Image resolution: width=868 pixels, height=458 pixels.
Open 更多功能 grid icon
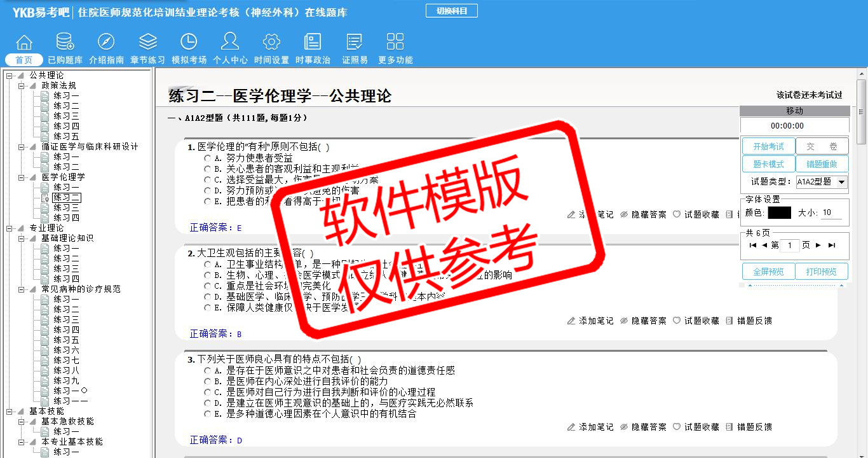click(395, 43)
